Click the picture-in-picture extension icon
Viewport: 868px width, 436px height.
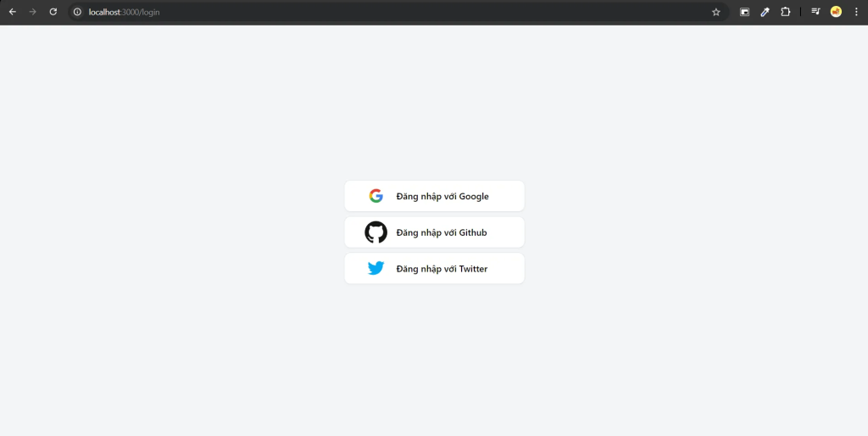point(744,12)
